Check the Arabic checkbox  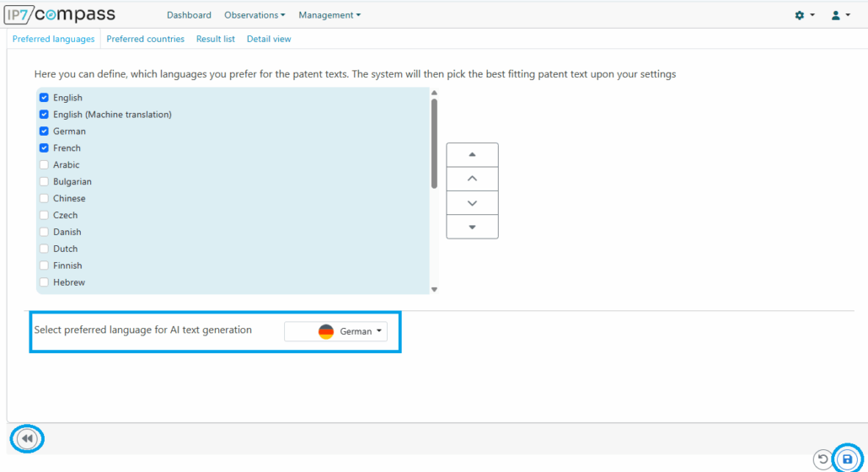[44, 165]
